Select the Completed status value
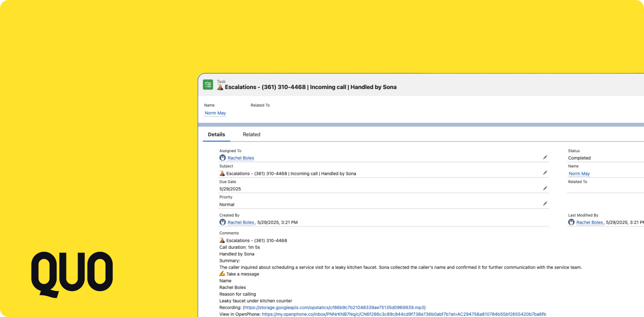This screenshot has height=317, width=644. tap(579, 158)
